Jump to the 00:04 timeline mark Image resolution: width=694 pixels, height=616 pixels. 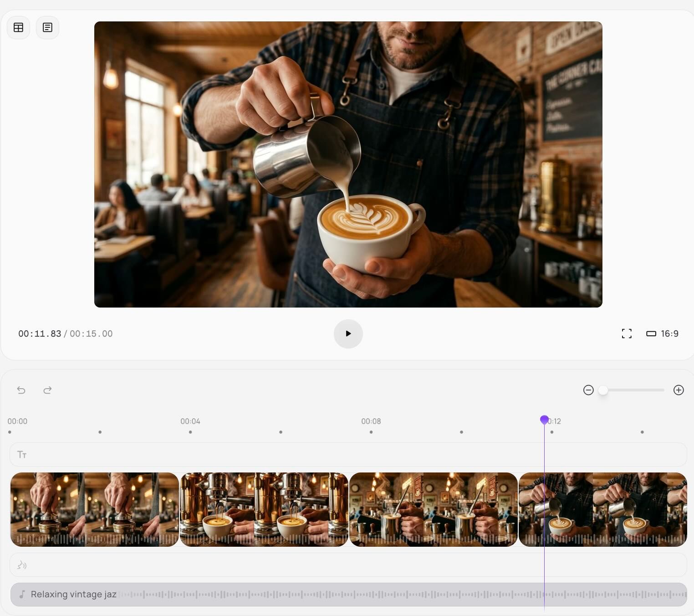coord(190,421)
